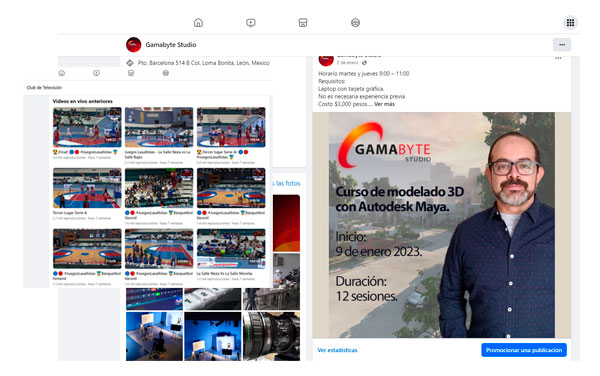Open the close-up numbered keys photo
Viewport: 600px width, 376px height.
pos(213,299)
